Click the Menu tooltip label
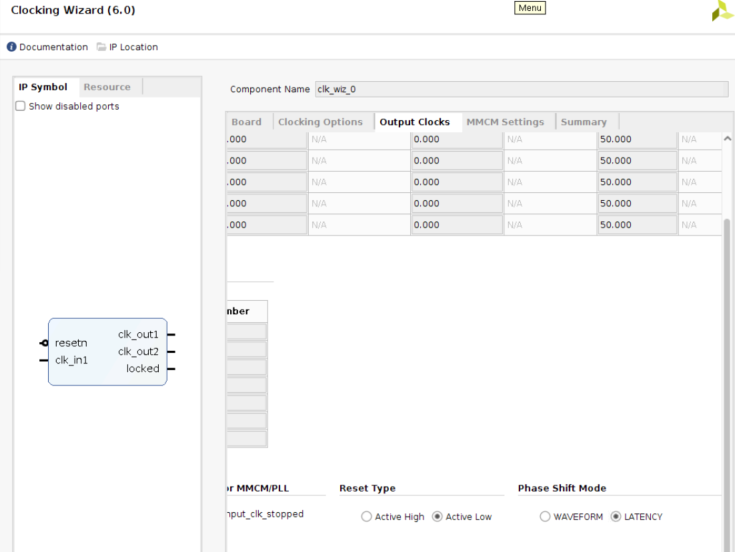Image resolution: width=735 pixels, height=552 pixels. point(530,8)
